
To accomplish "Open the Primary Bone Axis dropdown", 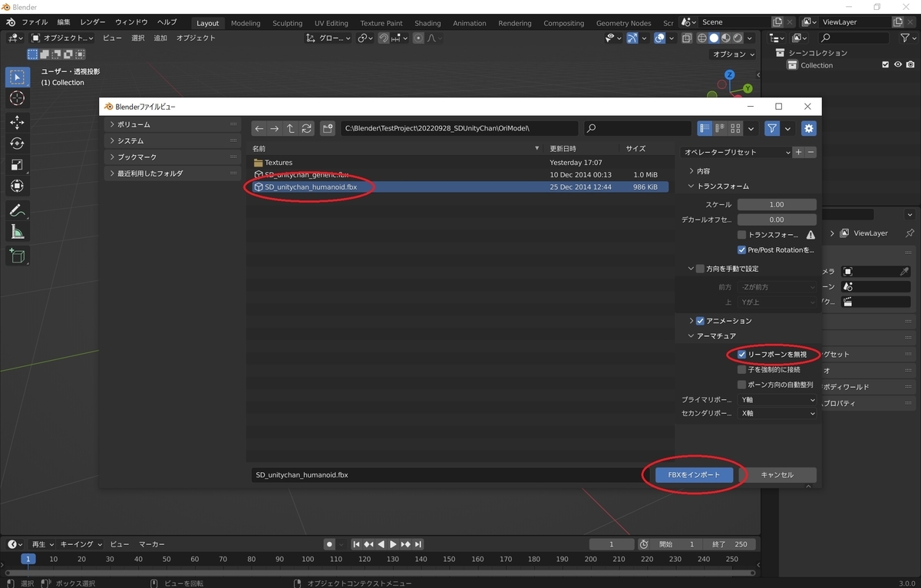I will 777,400.
